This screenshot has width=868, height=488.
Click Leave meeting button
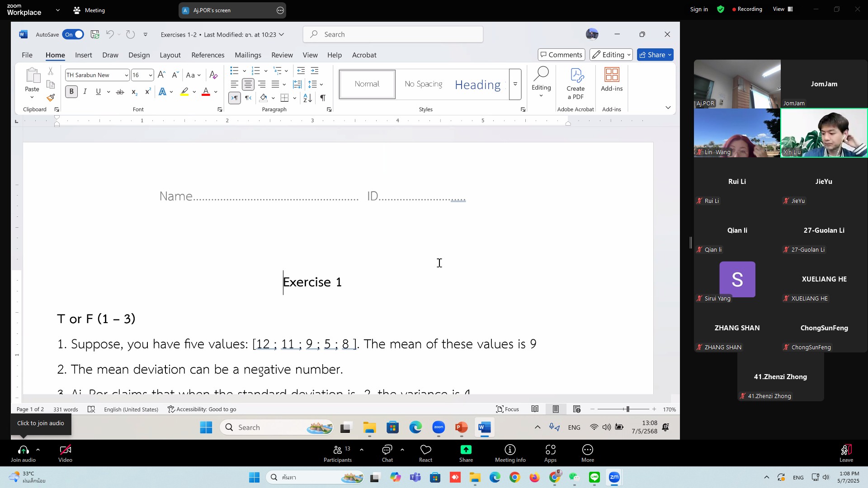[846, 453]
